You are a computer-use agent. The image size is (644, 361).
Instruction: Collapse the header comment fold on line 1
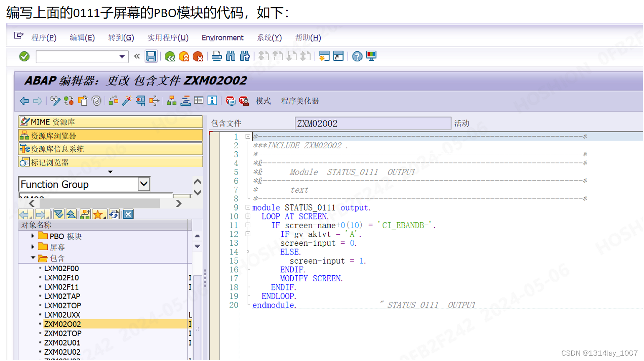pyautogui.click(x=248, y=136)
